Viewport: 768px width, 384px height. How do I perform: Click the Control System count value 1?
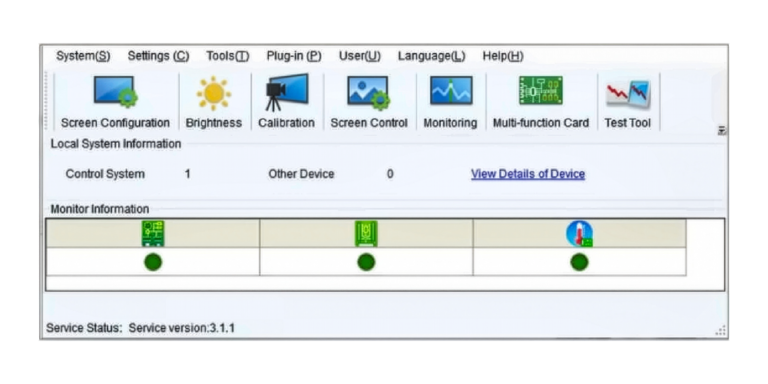click(x=188, y=174)
